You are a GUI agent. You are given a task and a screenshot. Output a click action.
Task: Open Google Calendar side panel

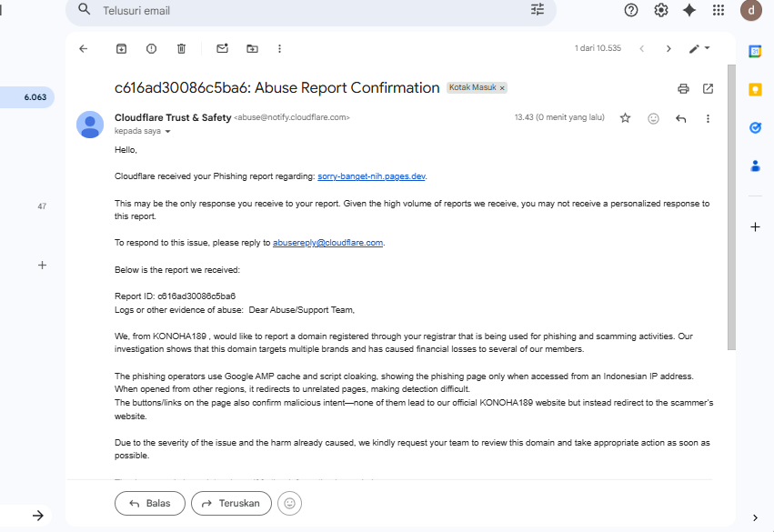pos(755,51)
